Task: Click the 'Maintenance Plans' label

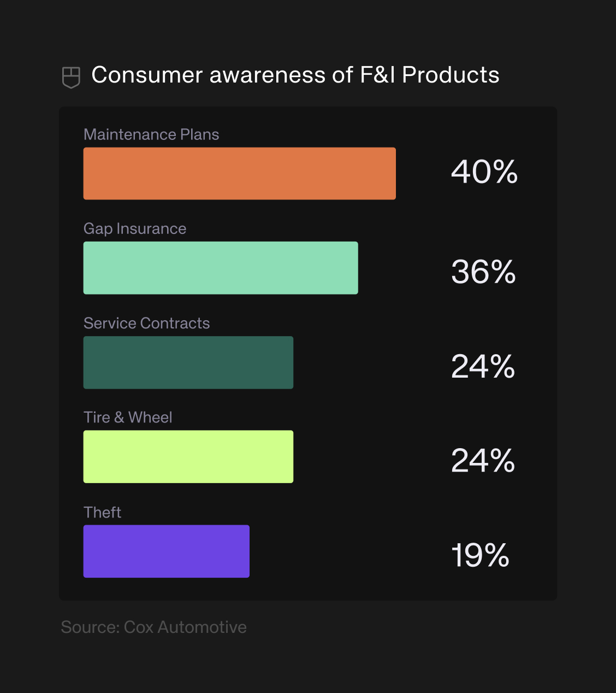Action: click(x=151, y=134)
